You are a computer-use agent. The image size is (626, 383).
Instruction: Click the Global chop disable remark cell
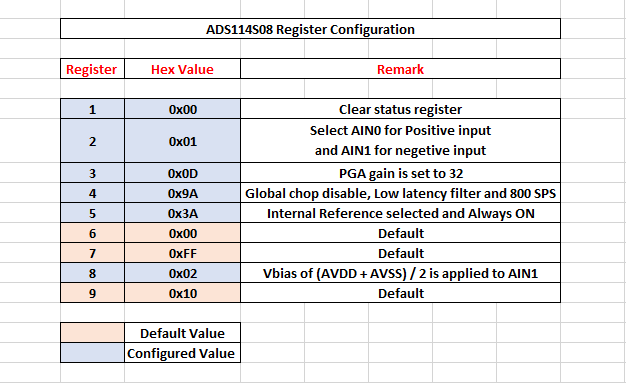point(400,193)
